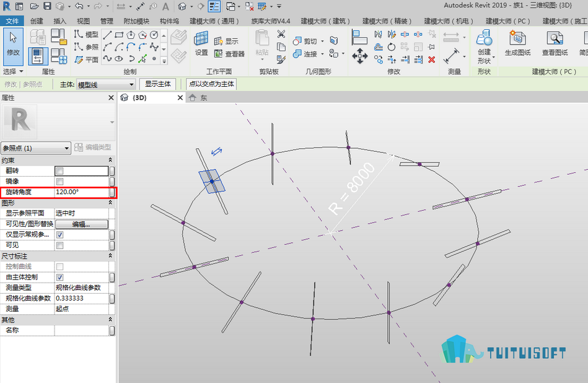This screenshot has width=588, height=383.
Task: Select the 修改 arrow tool
Action: [x=13, y=46]
